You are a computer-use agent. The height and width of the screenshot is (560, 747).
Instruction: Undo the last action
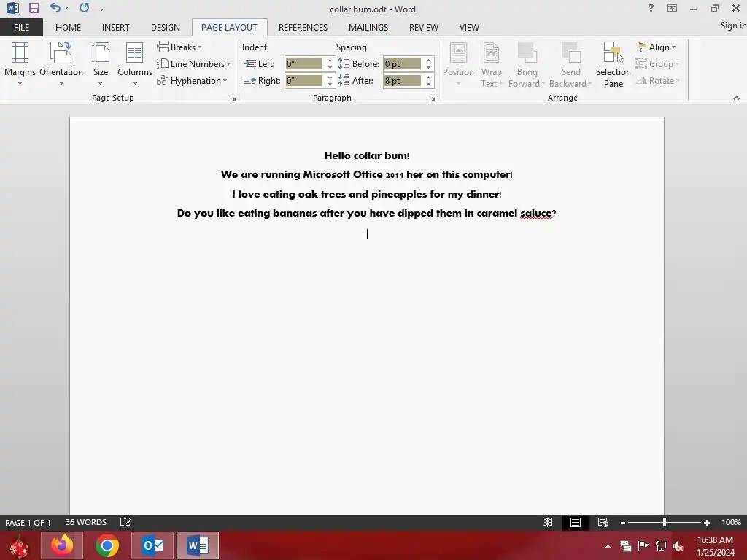coord(55,7)
